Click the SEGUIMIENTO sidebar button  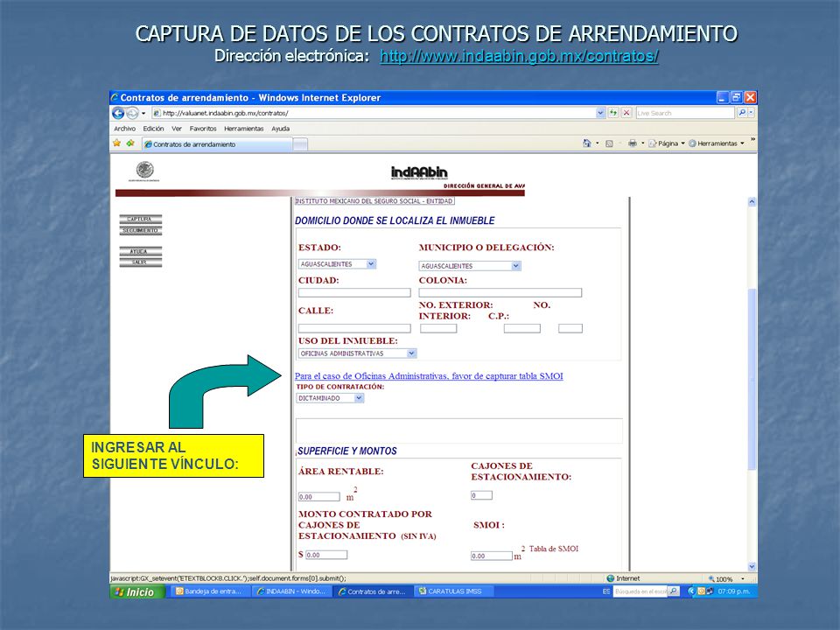point(140,230)
